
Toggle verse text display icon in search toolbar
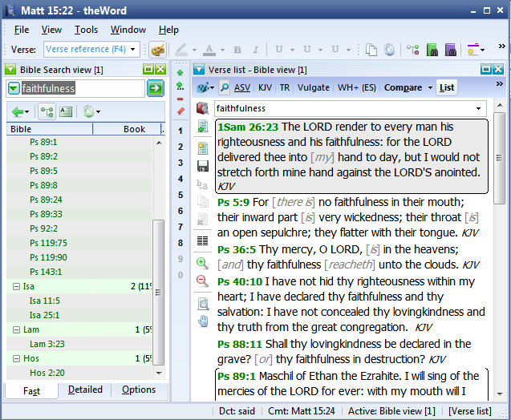(66, 112)
